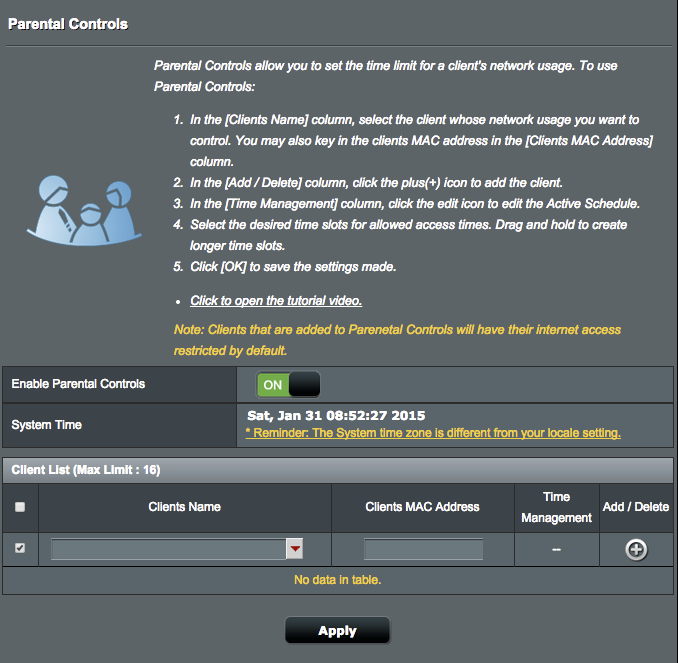
Task: Check the select-all checkbox in table header
Action: (20, 507)
